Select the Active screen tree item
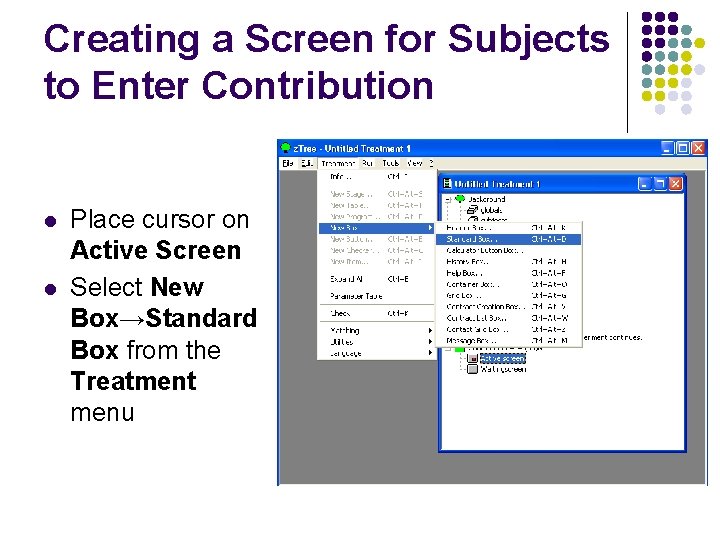 [x=502, y=358]
